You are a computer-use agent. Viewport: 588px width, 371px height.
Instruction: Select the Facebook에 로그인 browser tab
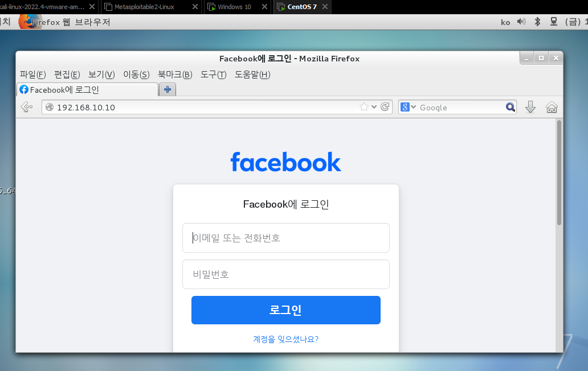[x=87, y=90]
